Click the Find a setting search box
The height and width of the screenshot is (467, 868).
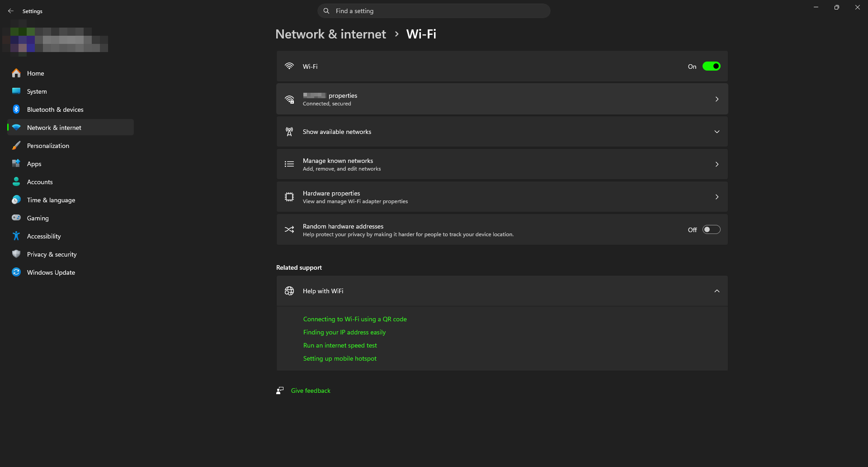click(x=434, y=11)
